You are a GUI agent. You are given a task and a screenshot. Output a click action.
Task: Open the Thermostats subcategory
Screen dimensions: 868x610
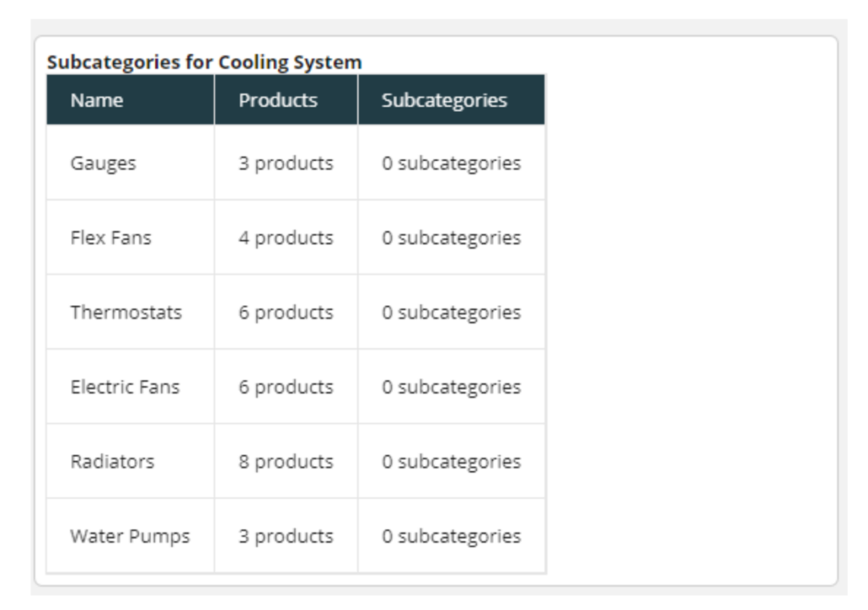point(126,312)
